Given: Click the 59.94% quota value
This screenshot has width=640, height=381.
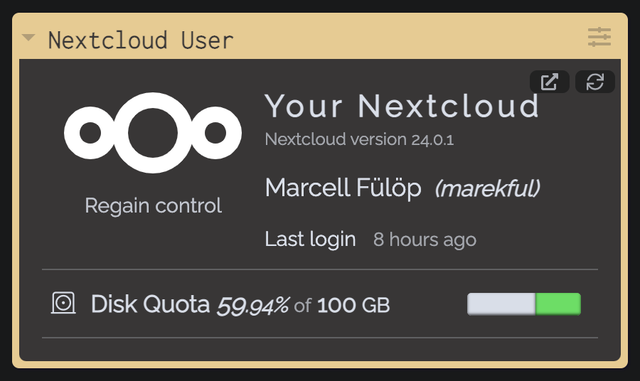Looking at the screenshot, I should pyautogui.click(x=253, y=305).
